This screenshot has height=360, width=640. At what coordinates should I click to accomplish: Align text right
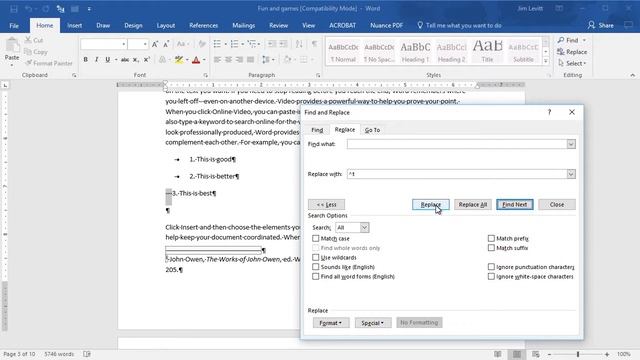point(239,60)
